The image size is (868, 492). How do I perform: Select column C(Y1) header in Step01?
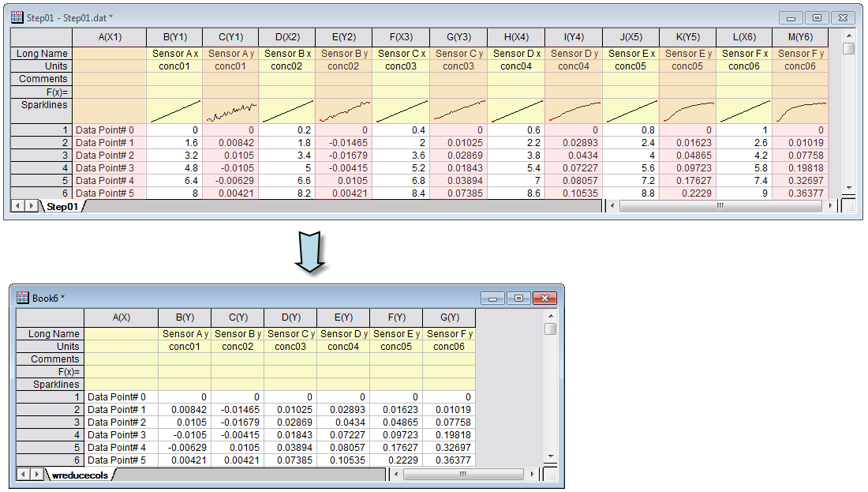tap(231, 37)
